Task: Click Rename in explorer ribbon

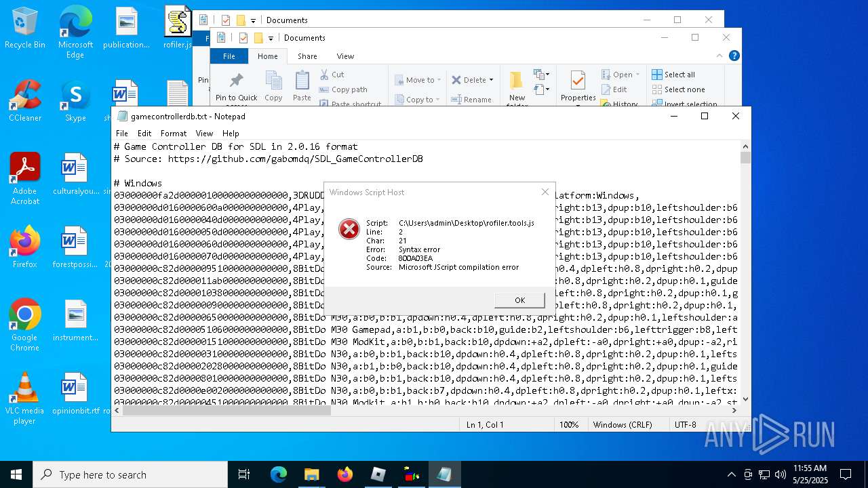Action: coord(471,100)
